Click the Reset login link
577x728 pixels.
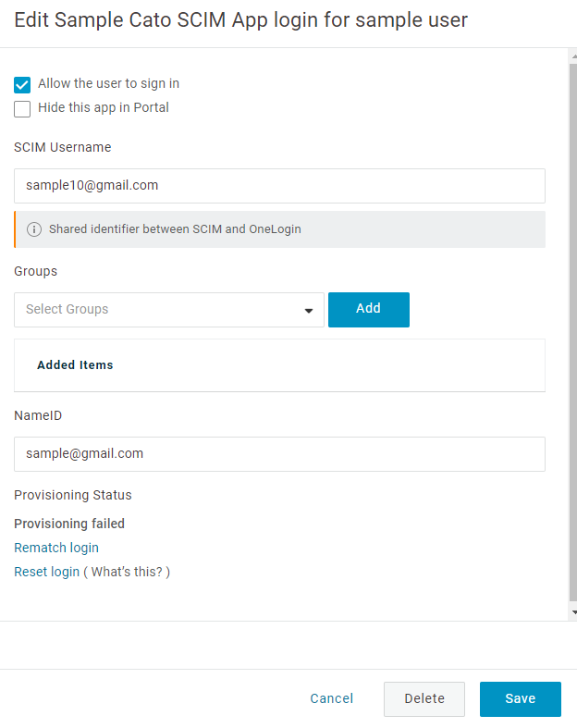(x=46, y=572)
